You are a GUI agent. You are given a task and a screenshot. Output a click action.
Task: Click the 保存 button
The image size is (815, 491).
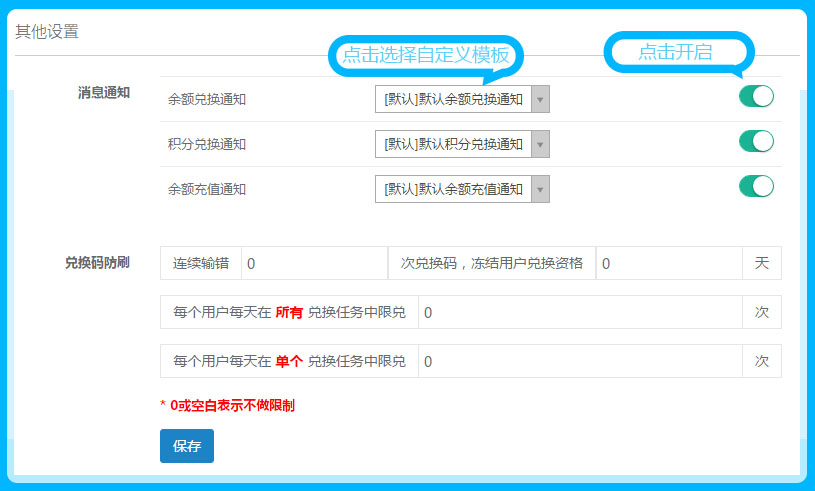click(x=187, y=446)
